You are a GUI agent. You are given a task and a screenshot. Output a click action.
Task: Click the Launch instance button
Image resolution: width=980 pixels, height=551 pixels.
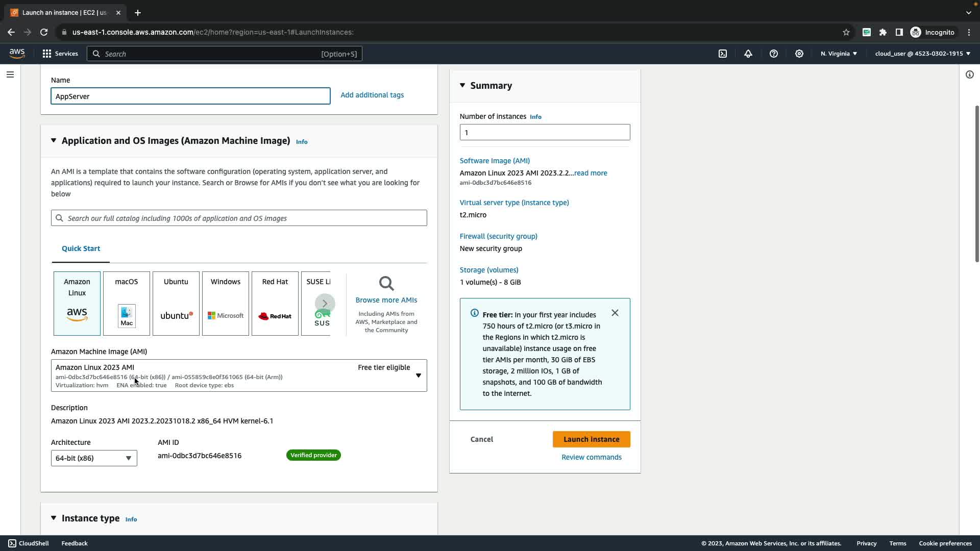591,439
